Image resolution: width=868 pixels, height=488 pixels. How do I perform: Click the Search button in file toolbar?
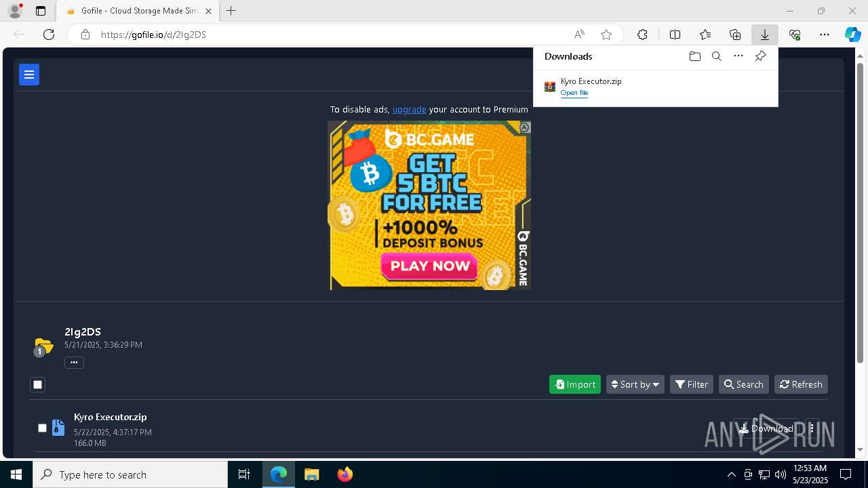coord(744,384)
